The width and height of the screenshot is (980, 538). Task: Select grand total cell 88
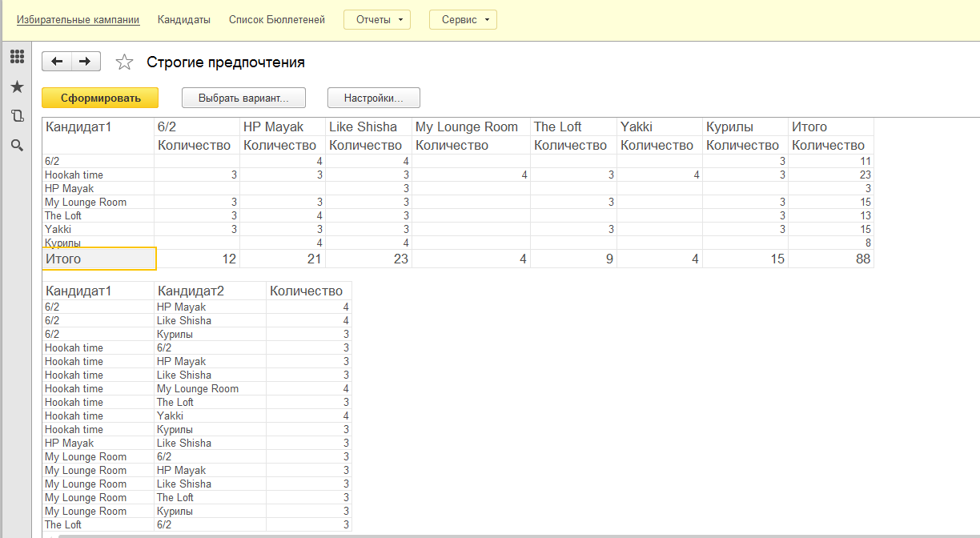coord(831,259)
